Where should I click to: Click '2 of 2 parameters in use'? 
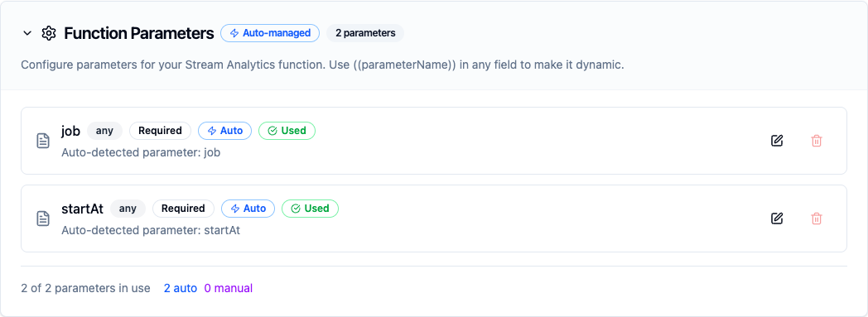[86, 288]
